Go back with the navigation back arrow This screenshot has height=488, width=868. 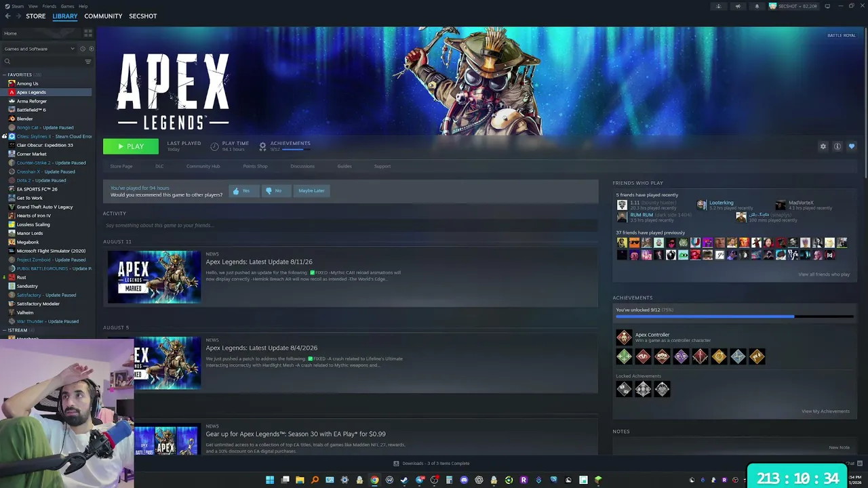7,16
